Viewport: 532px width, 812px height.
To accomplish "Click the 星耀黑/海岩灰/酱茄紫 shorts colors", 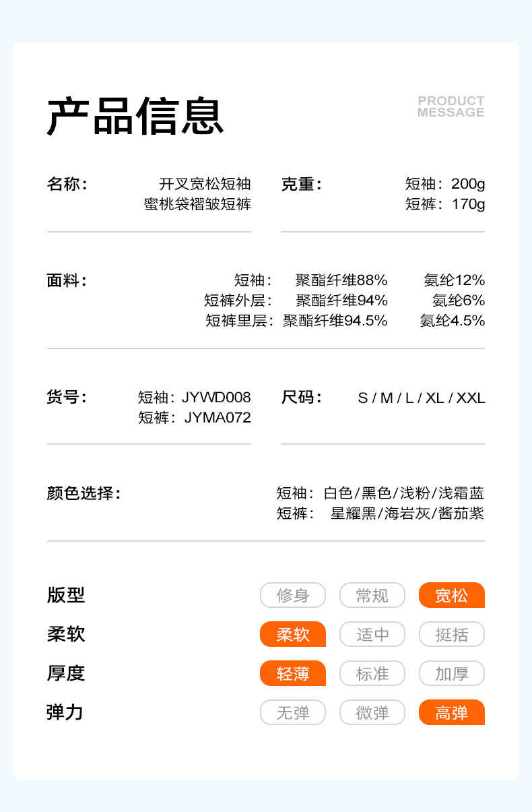I will pyautogui.click(x=407, y=513).
